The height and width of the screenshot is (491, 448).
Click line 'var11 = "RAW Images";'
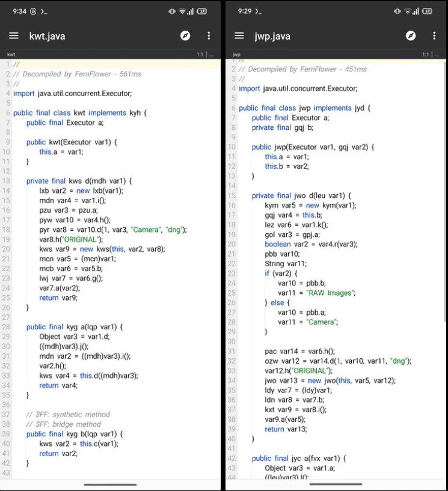pos(316,293)
